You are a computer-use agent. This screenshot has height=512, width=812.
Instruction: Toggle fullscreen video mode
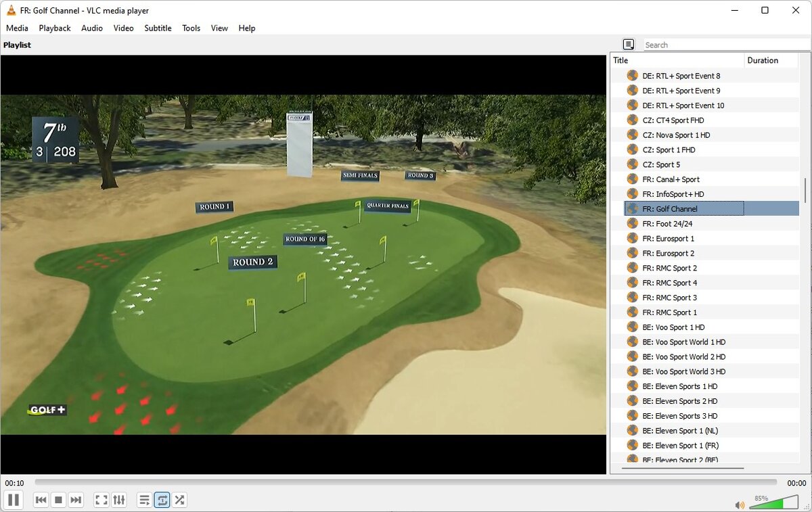[x=101, y=500]
